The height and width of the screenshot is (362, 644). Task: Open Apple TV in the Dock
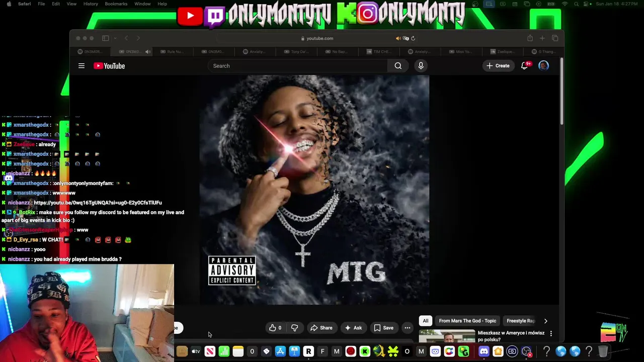pos(196,351)
